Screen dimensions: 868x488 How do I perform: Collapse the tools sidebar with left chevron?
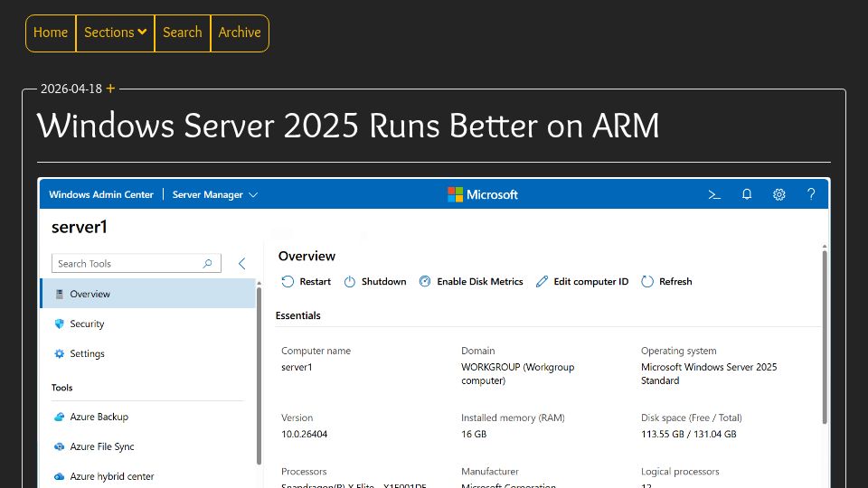click(242, 263)
